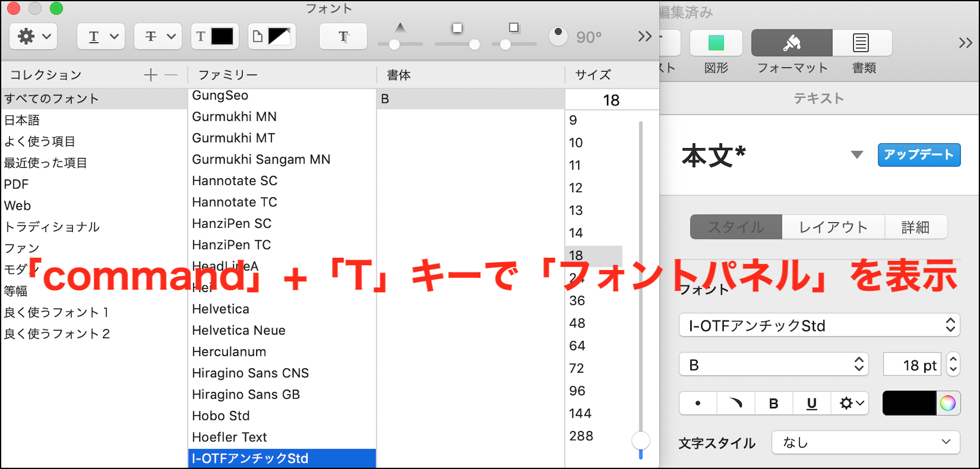Click the アップデート button

(919, 155)
